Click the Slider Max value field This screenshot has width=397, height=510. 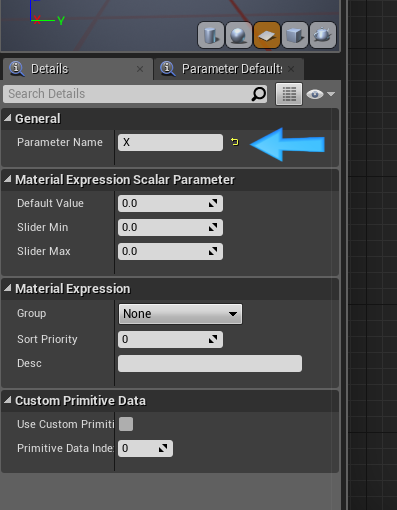(x=170, y=251)
